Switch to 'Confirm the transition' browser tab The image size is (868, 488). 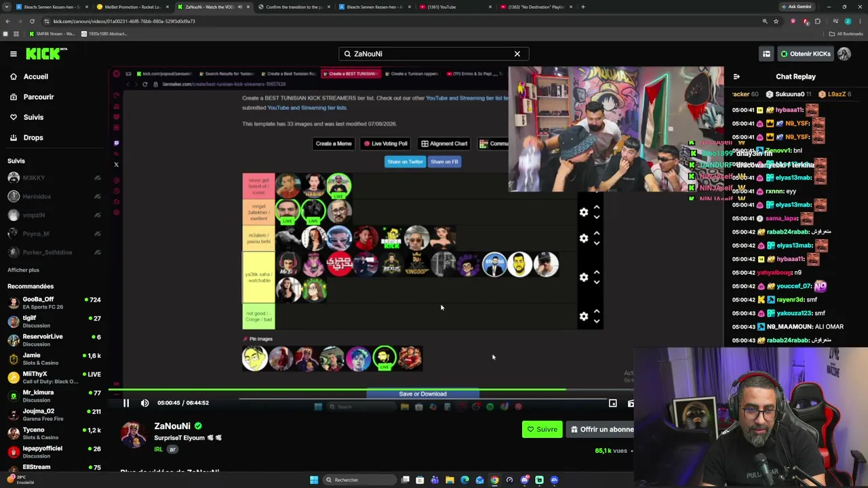click(x=294, y=7)
